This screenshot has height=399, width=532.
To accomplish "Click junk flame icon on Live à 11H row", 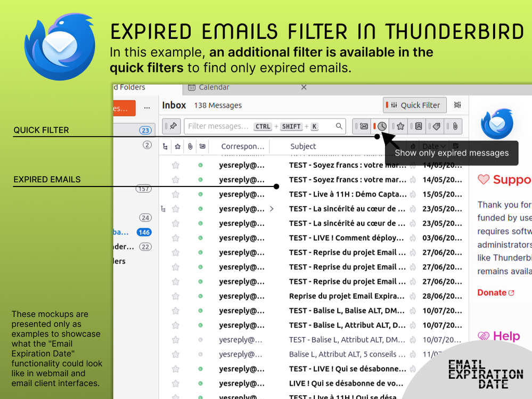I will (413, 194).
